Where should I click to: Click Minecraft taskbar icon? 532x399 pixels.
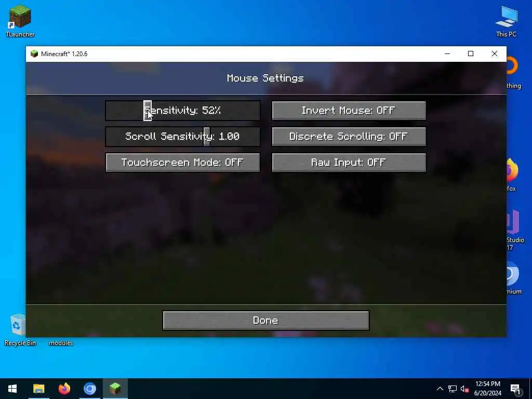(115, 389)
